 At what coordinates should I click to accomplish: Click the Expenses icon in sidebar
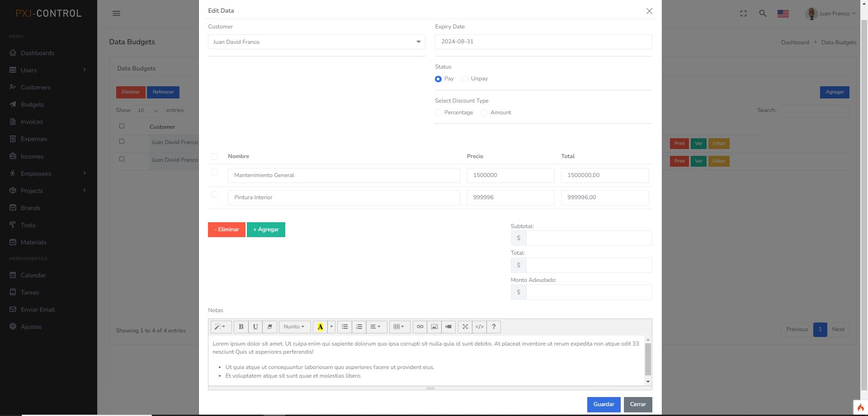pos(13,139)
